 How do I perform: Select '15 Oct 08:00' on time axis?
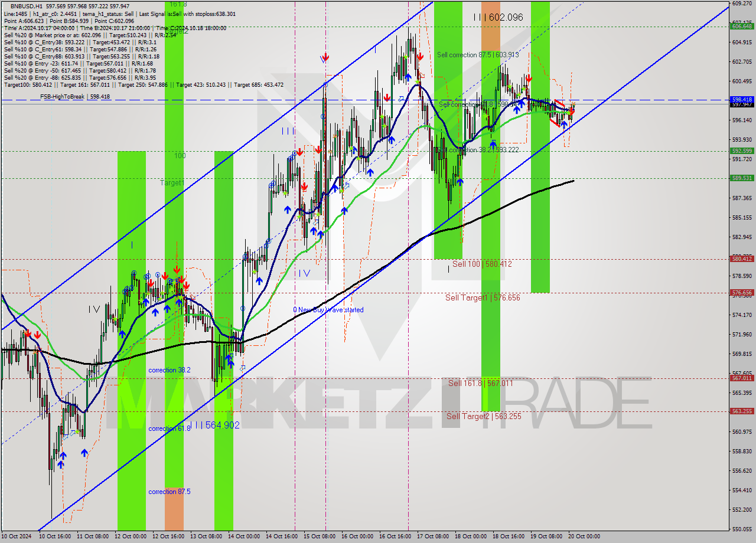pos(319,537)
